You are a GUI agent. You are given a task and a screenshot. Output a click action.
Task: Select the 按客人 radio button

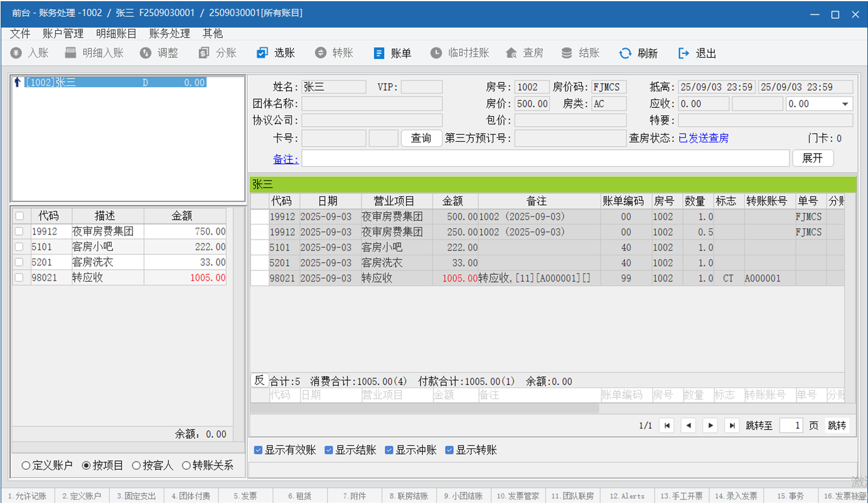[136, 465]
